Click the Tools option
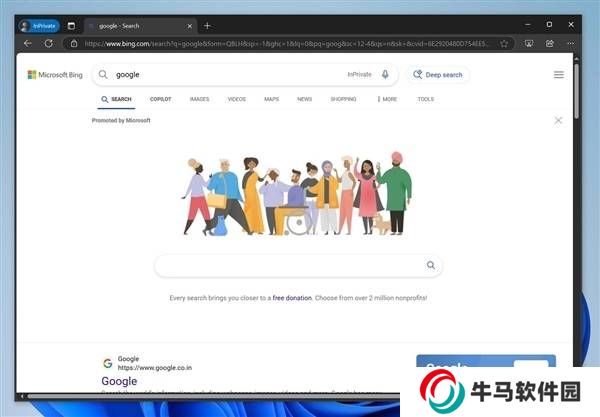This screenshot has width=600, height=417. pyautogui.click(x=425, y=99)
